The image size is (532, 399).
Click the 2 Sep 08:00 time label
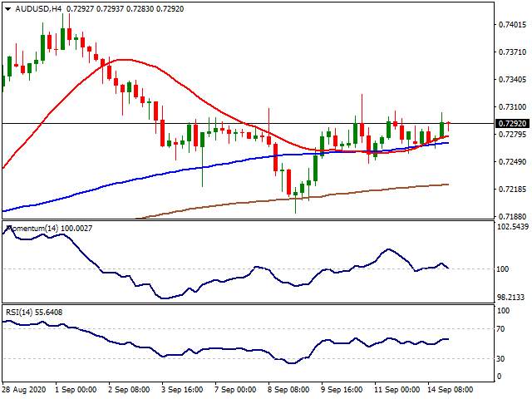[x=129, y=389]
